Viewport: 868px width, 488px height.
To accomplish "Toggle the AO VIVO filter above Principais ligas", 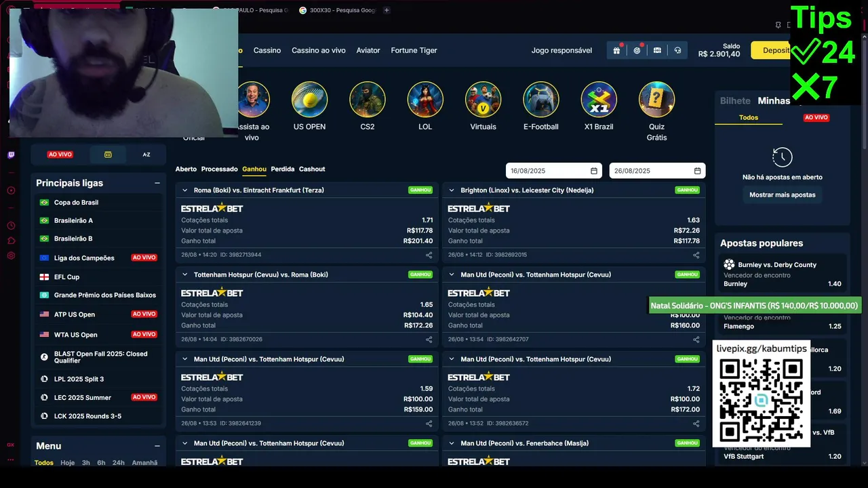I will coord(60,155).
